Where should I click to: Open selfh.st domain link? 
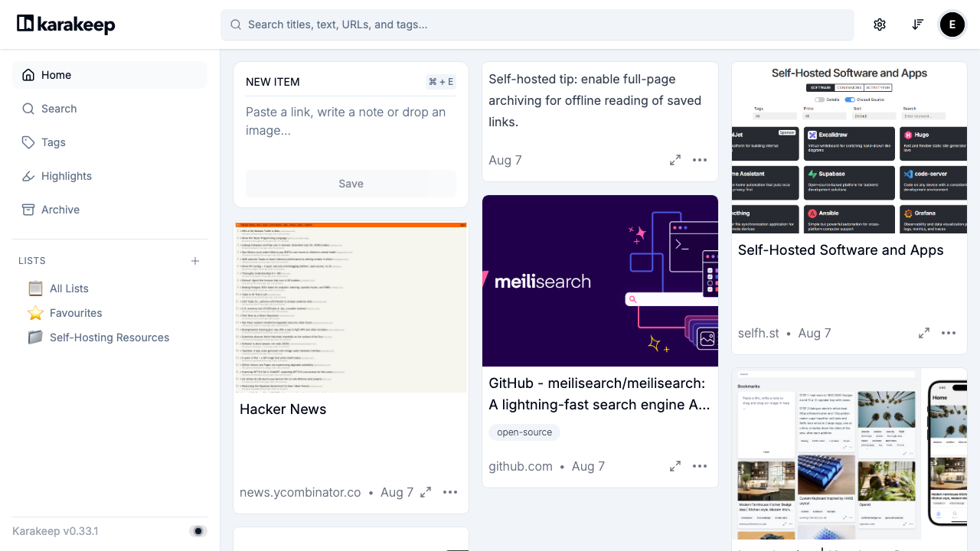coord(759,333)
